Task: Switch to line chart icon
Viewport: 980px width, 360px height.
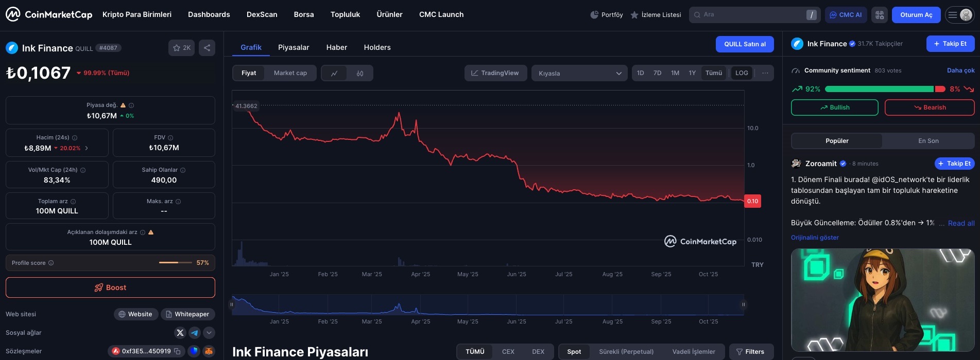Action: [334, 73]
